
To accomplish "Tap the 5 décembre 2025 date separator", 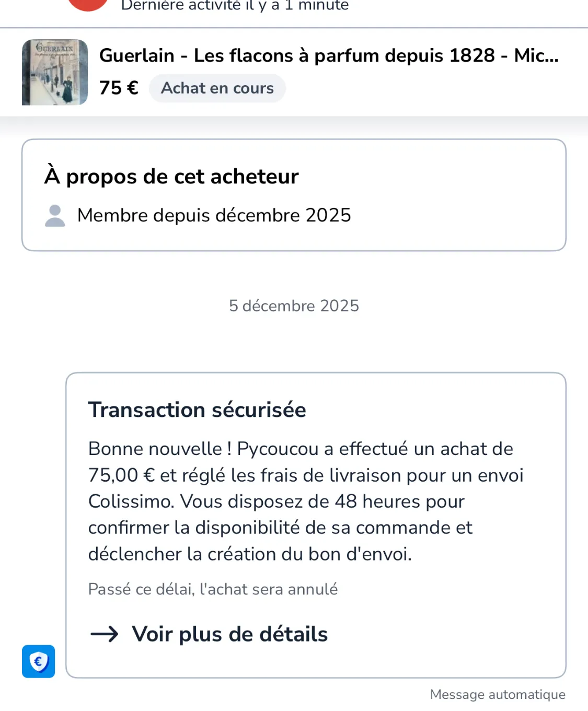I will pyautogui.click(x=294, y=306).
